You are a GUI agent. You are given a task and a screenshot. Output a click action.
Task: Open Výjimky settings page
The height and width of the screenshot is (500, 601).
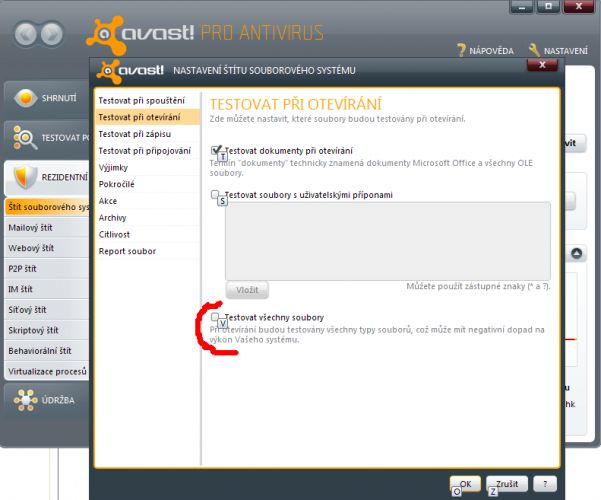[x=147, y=167]
